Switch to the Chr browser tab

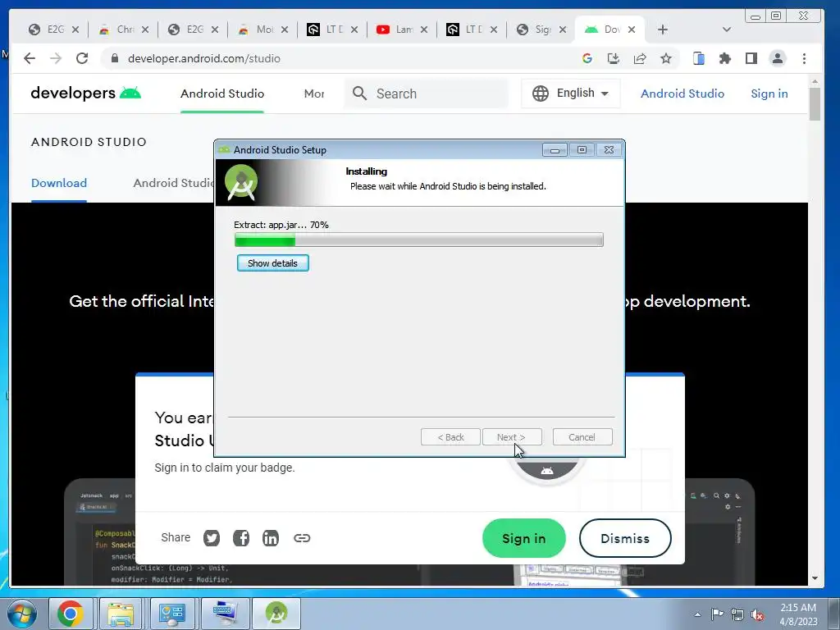[124, 30]
